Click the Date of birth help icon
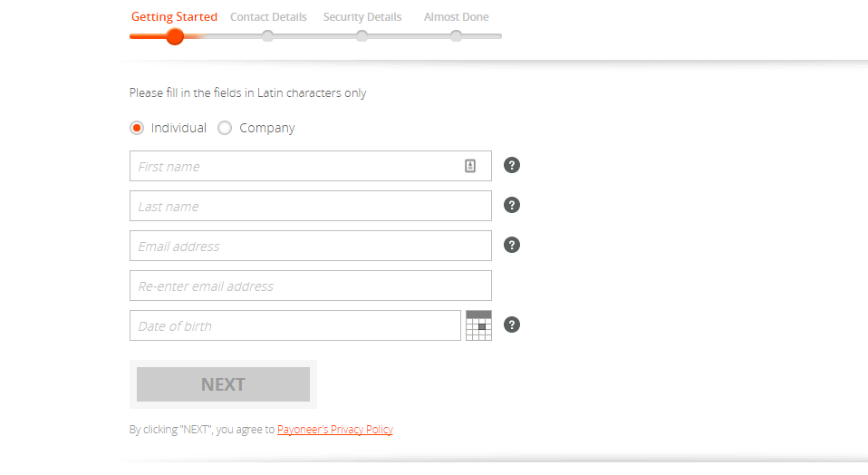This screenshot has width=868, height=475. 512,325
